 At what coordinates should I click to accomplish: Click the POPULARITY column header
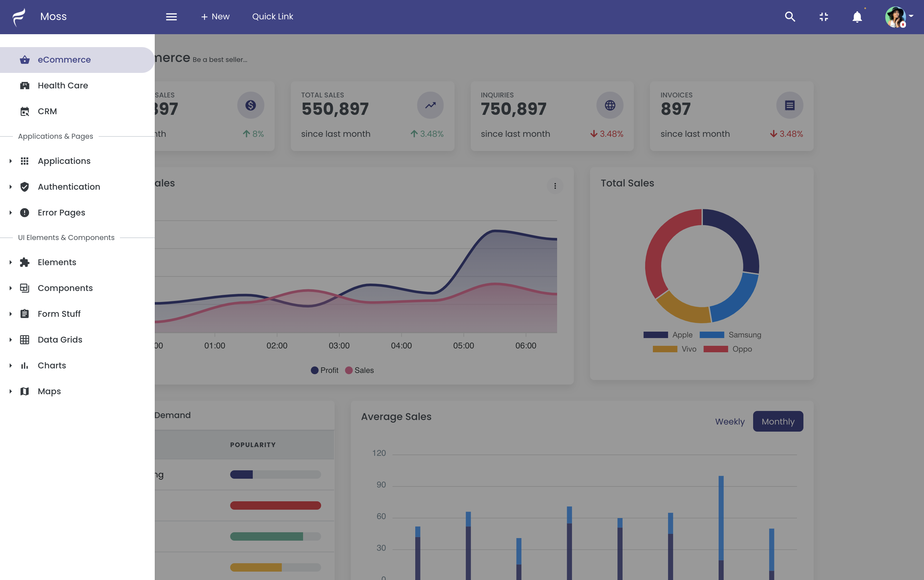coord(253,445)
